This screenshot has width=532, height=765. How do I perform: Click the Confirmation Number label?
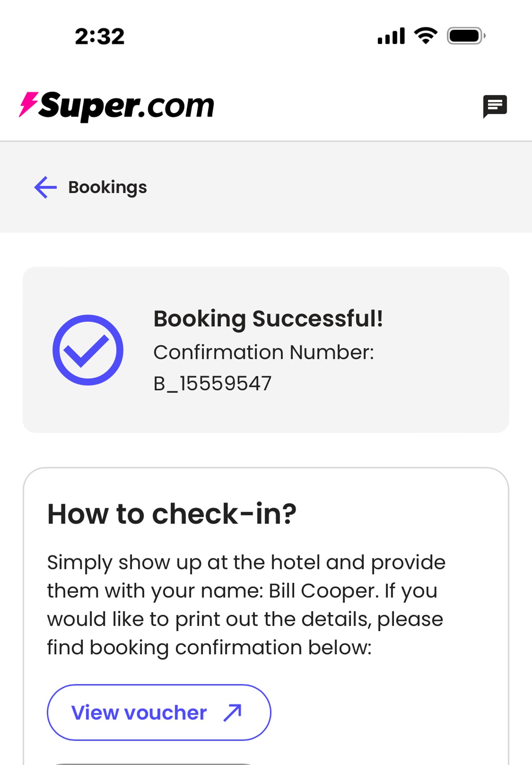pyautogui.click(x=263, y=352)
